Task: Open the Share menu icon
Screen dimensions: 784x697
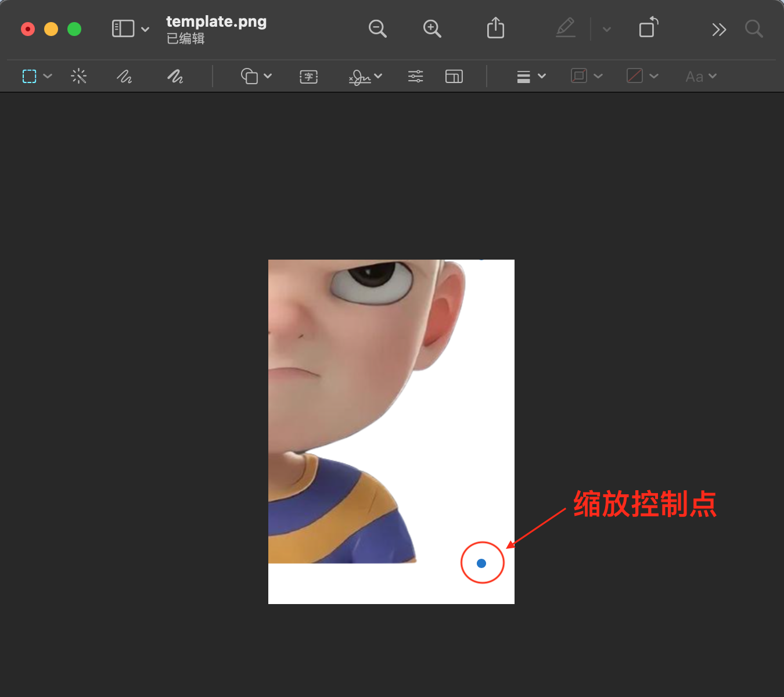Action: pyautogui.click(x=495, y=27)
